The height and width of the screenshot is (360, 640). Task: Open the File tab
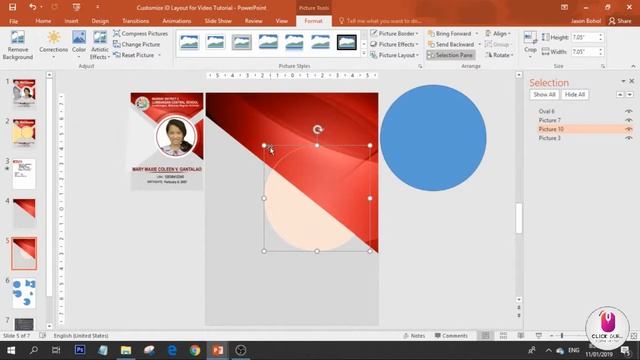point(13,21)
